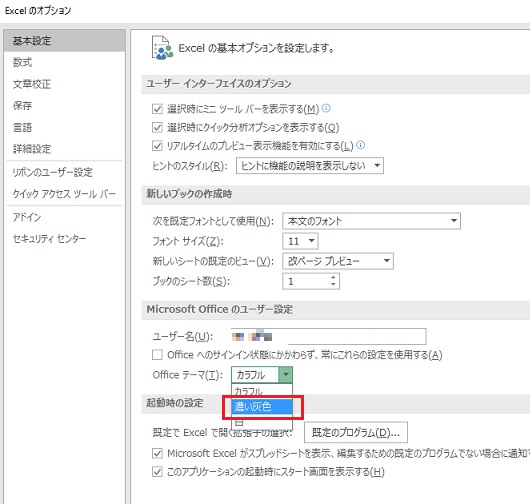Choose 濃い灰色 from theme list
530x504 pixels.
[x=262, y=406]
